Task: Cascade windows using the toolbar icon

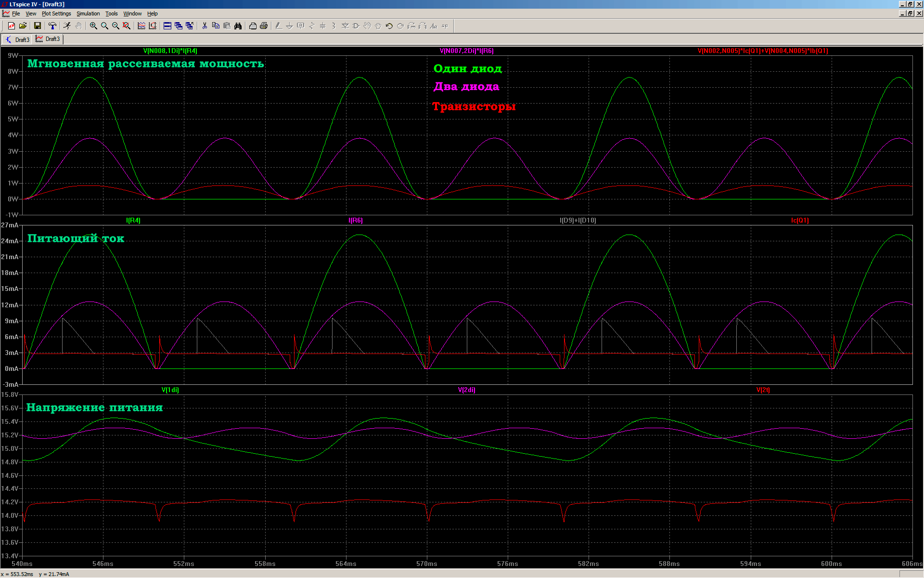Action: pyautogui.click(x=179, y=26)
